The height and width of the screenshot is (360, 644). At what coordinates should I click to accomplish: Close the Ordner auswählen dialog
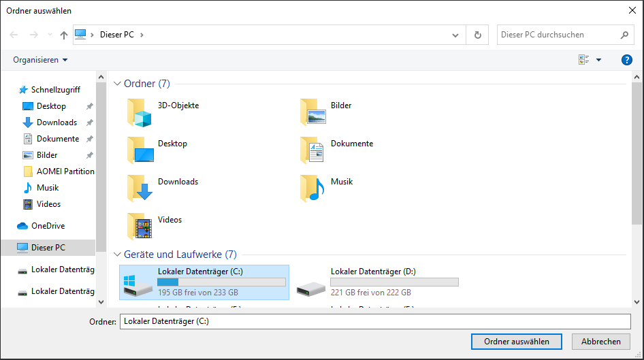pos(632,10)
